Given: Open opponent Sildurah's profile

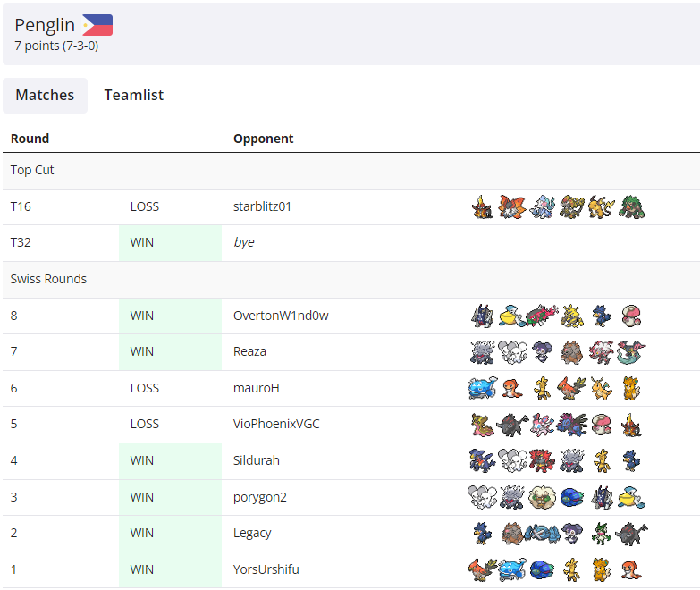Looking at the screenshot, I should (x=257, y=460).
